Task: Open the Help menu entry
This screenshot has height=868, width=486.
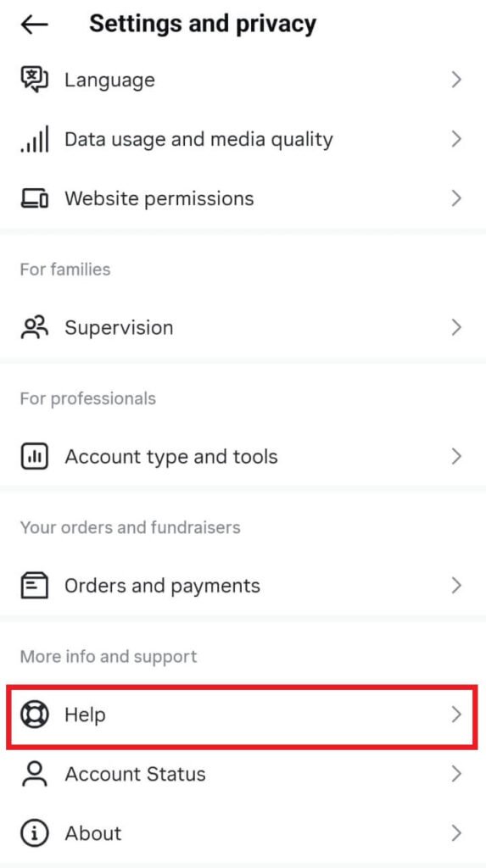Action: [243, 715]
